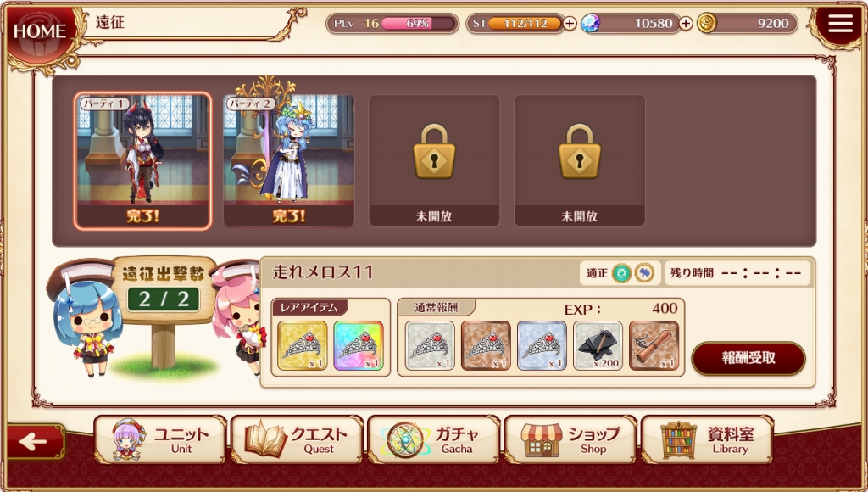Select the rainbow tiara rare item
868x492 pixels.
[x=359, y=346]
